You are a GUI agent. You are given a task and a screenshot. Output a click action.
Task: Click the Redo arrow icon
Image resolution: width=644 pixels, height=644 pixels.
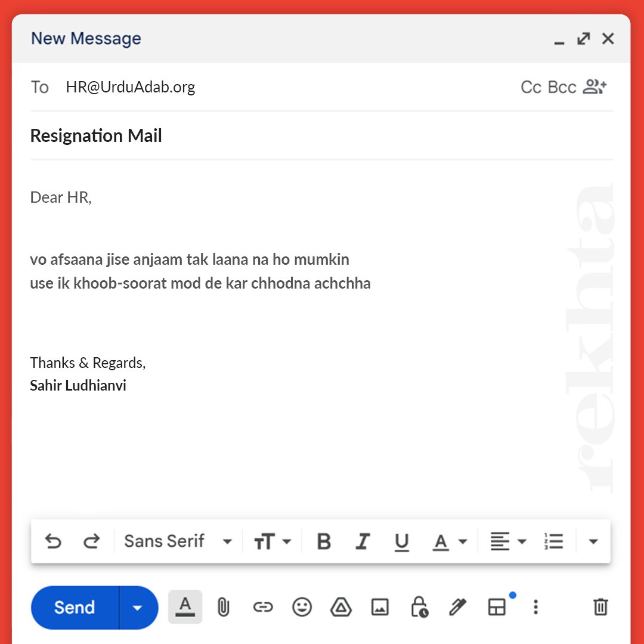pos(91,541)
